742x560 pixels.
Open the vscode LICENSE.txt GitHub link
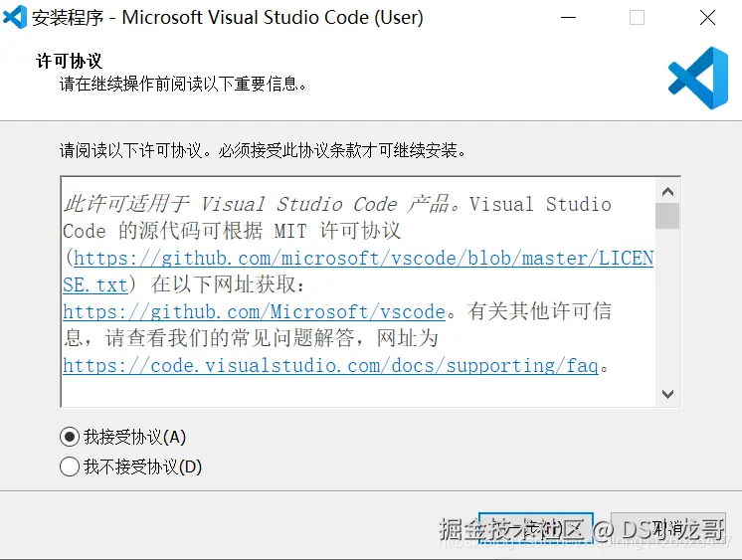pos(363,259)
